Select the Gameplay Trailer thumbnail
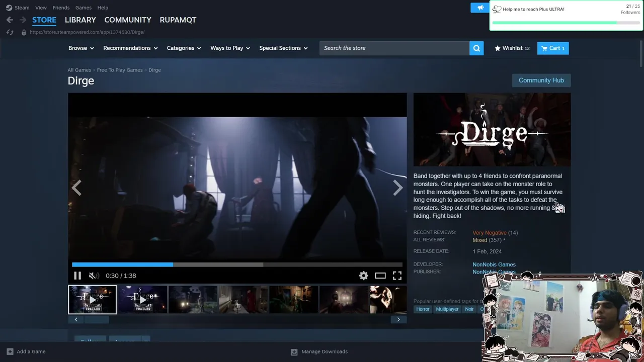 pos(143,300)
